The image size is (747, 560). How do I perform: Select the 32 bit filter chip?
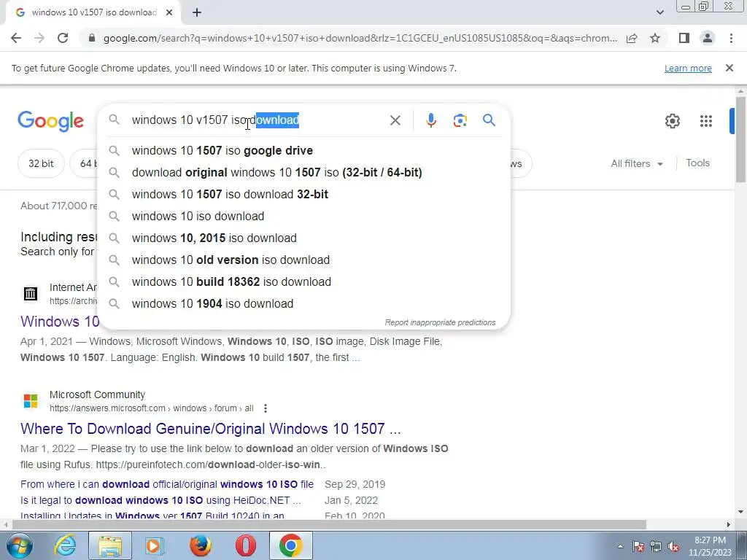(x=41, y=163)
